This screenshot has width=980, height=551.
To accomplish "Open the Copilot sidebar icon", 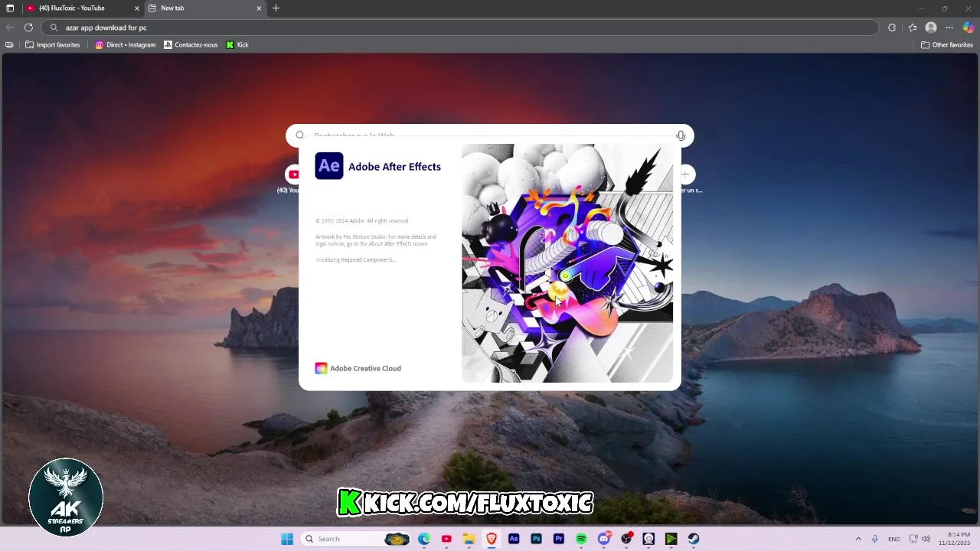I will tap(969, 28).
